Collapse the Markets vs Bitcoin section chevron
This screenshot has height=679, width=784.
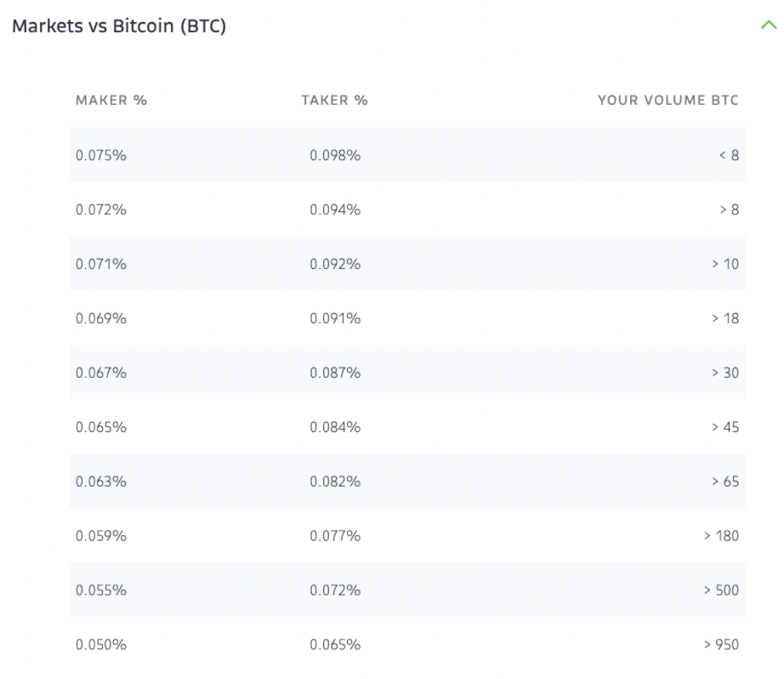tap(769, 26)
